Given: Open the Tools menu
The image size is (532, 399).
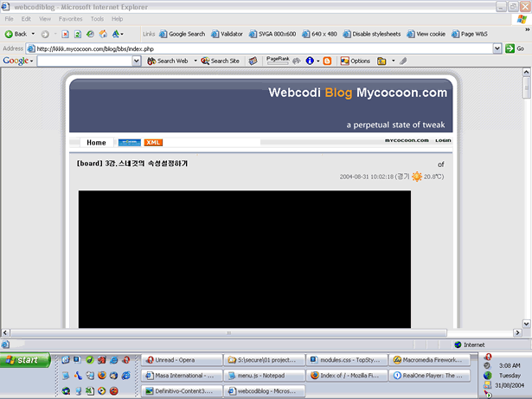Looking at the screenshot, I should pyautogui.click(x=97, y=19).
